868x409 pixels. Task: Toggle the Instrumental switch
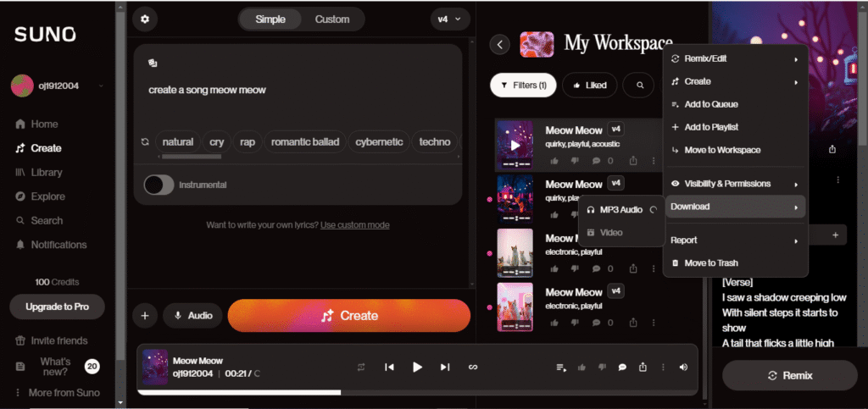[159, 185]
